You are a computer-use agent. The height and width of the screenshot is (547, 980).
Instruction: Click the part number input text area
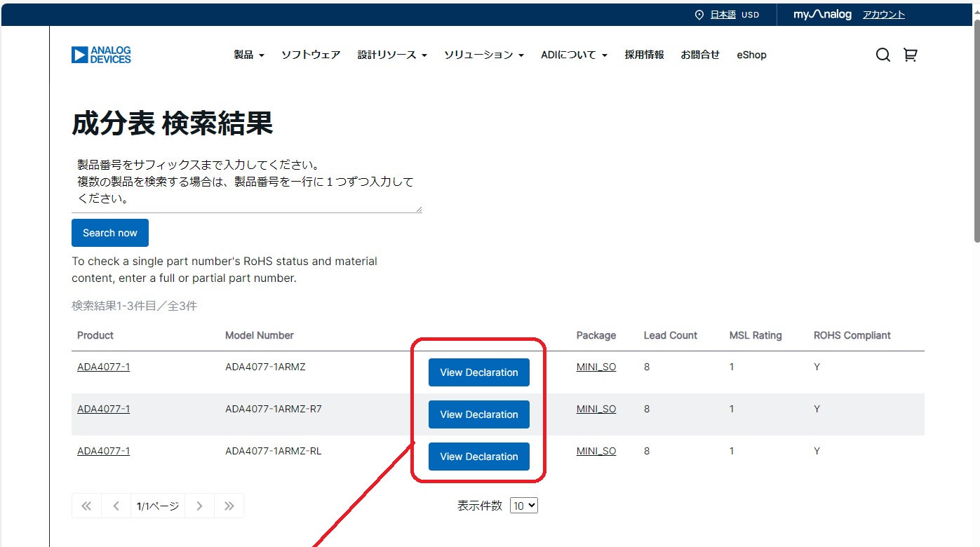click(x=246, y=182)
